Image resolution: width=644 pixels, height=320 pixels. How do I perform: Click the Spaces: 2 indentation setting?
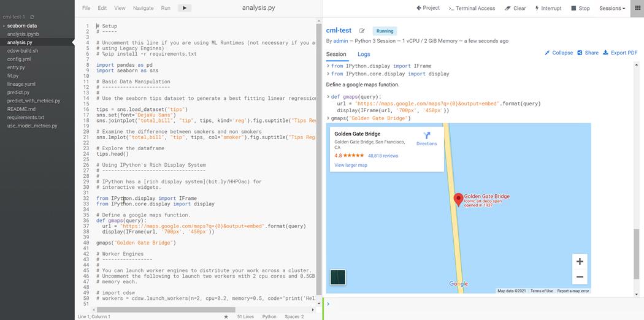[x=294, y=317]
